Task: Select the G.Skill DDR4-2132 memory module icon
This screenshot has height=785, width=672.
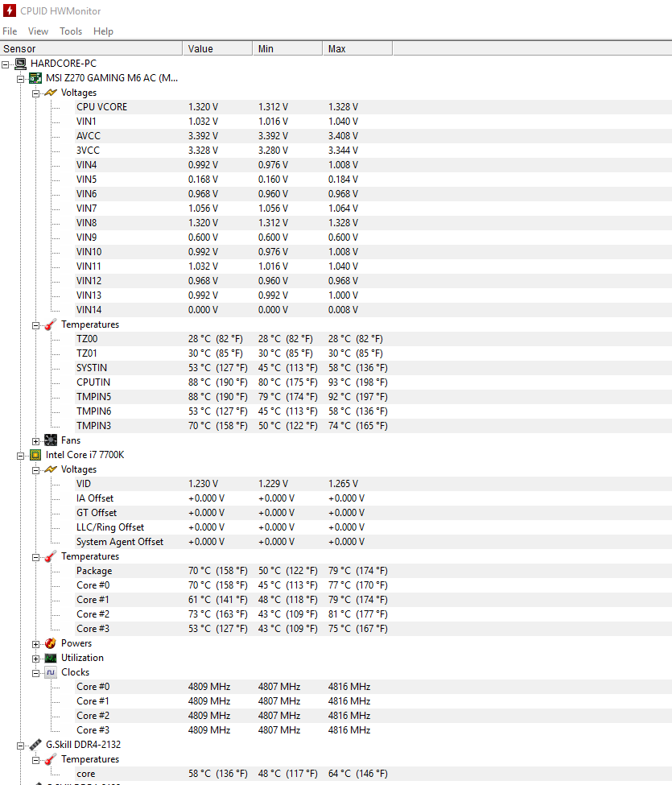Action: tap(35, 744)
